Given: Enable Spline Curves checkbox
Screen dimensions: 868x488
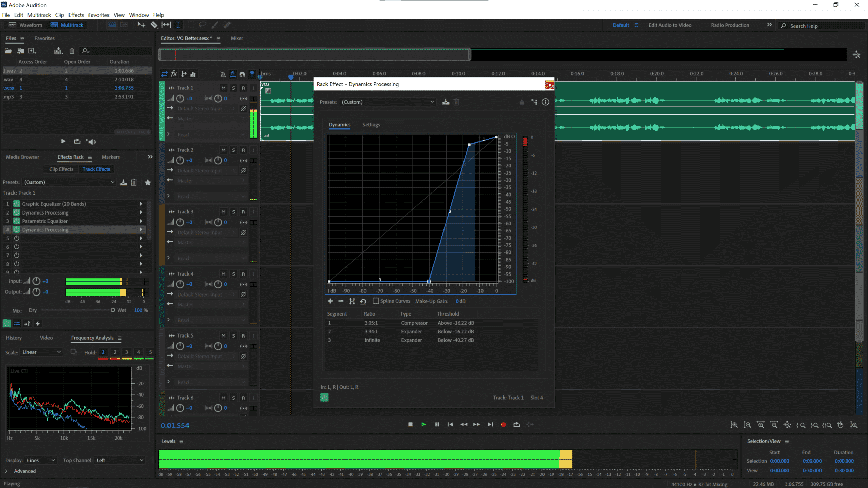Looking at the screenshot, I should click(376, 301).
